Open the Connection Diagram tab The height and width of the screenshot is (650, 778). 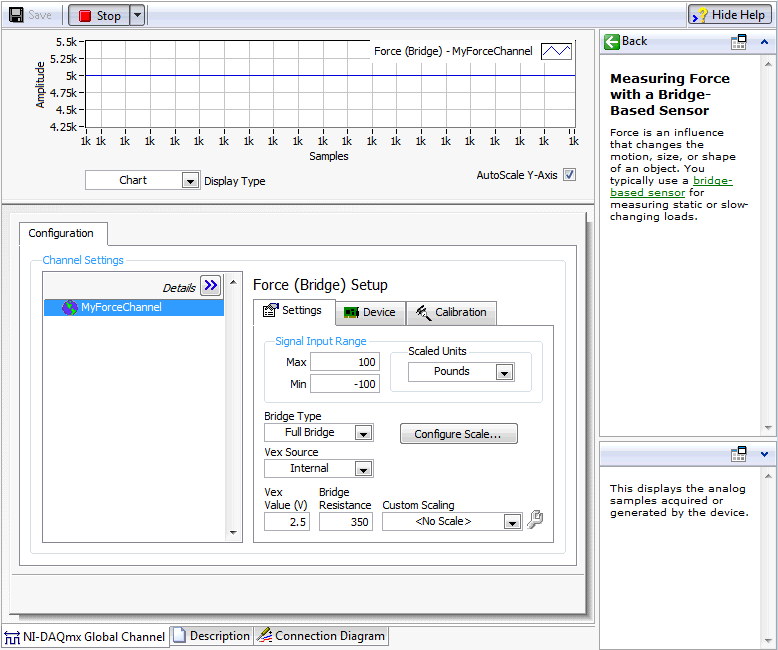pos(321,636)
